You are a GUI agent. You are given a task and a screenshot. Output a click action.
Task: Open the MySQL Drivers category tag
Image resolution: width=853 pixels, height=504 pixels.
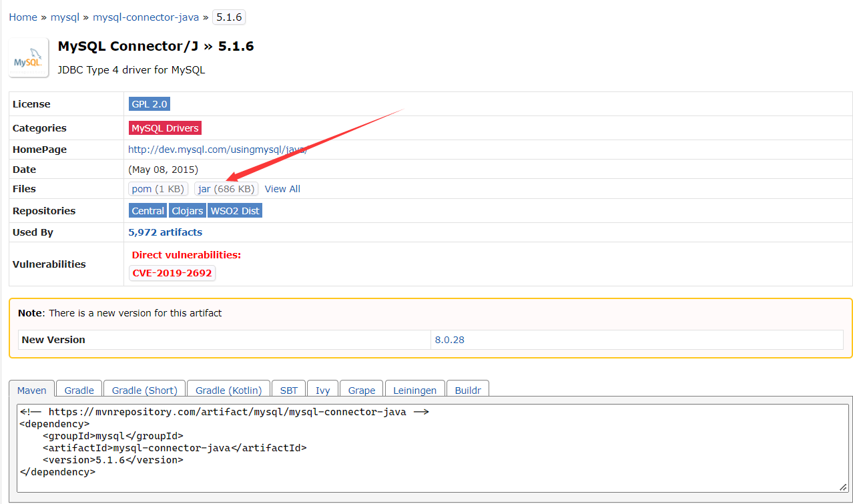click(x=165, y=128)
